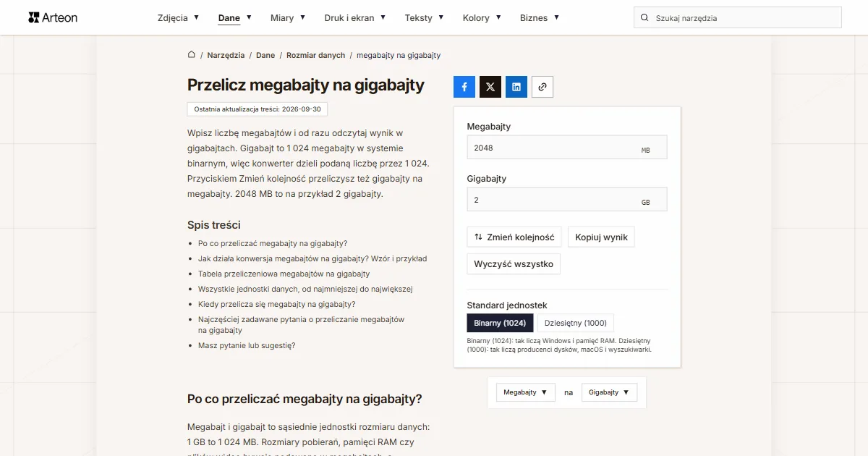Open Tabela przeliczeniowa contents link
Viewport: 868px width, 456px height.
pos(284,274)
